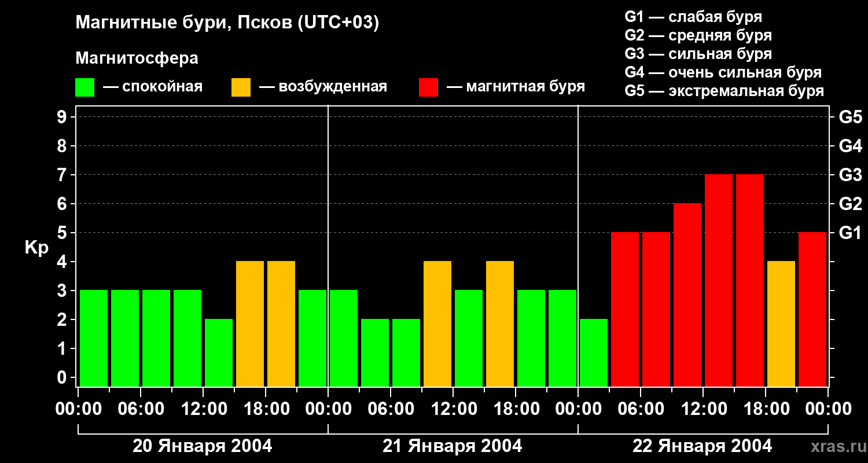Image resolution: width=868 pixels, height=463 pixels.
Task: Click the Kp 6 red bar
Action: point(687,295)
